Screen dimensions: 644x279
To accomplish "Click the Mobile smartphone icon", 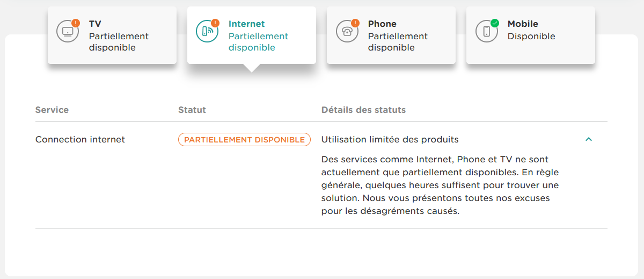I will click(x=486, y=31).
